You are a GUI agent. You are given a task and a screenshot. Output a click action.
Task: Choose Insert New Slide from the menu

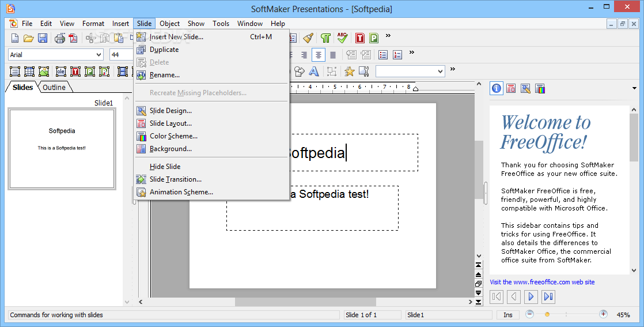pos(212,36)
